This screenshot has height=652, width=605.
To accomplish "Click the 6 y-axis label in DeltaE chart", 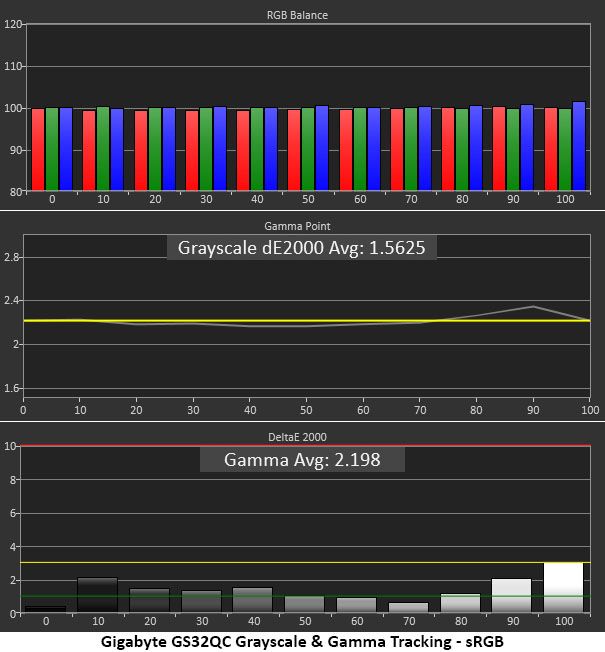I will pyautogui.click(x=13, y=514).
